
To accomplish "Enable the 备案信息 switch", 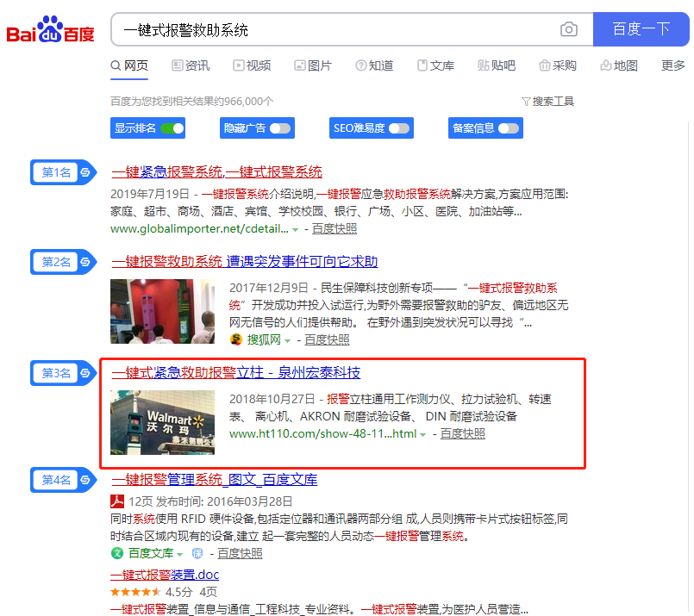I will pos(509,128).
